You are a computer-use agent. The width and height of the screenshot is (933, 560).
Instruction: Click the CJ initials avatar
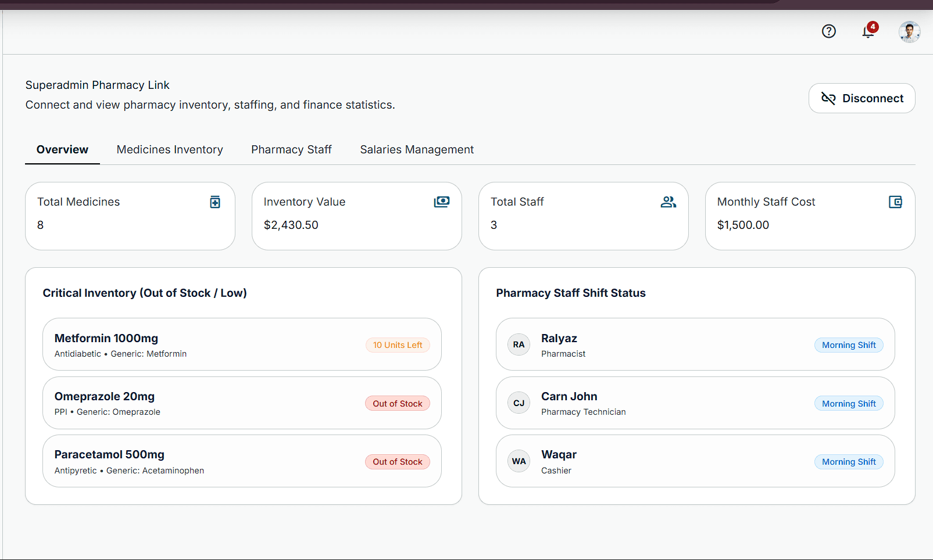point(519,403)
